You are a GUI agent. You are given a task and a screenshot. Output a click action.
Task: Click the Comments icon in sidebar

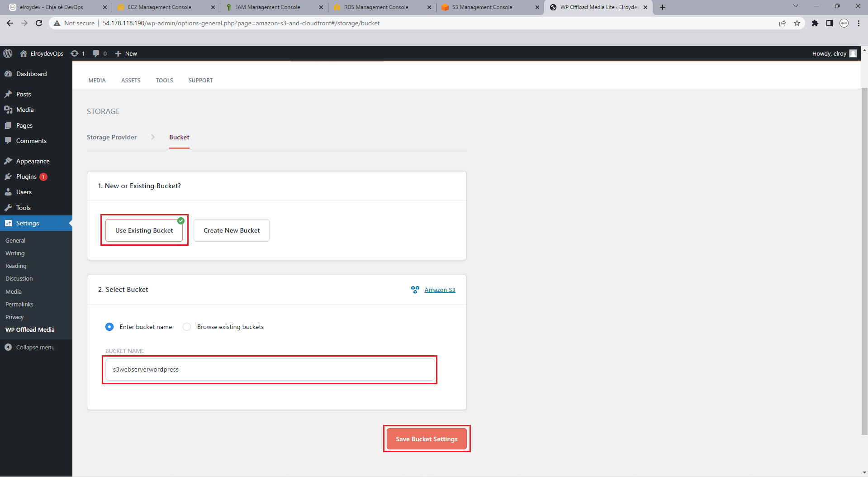(x=8, y=141)
